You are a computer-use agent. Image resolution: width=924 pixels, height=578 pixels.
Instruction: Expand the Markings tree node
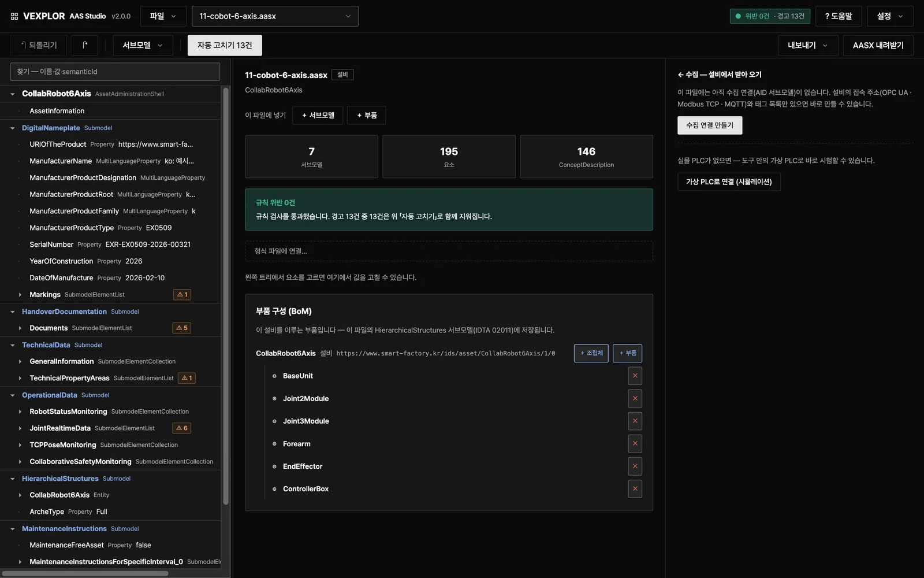point(20,295)
